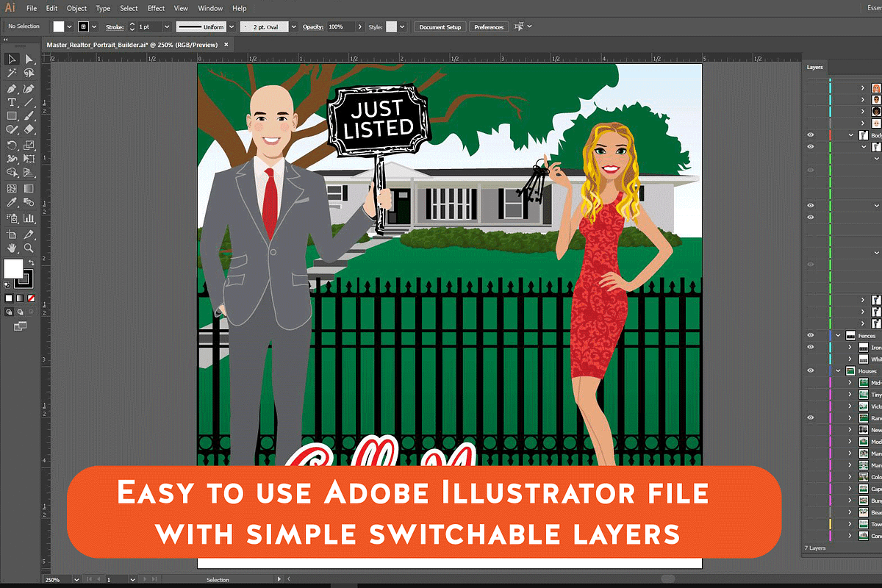The image size is (882, 588).
Task: Select the Selection tool arrow
Action: [12, 60]
